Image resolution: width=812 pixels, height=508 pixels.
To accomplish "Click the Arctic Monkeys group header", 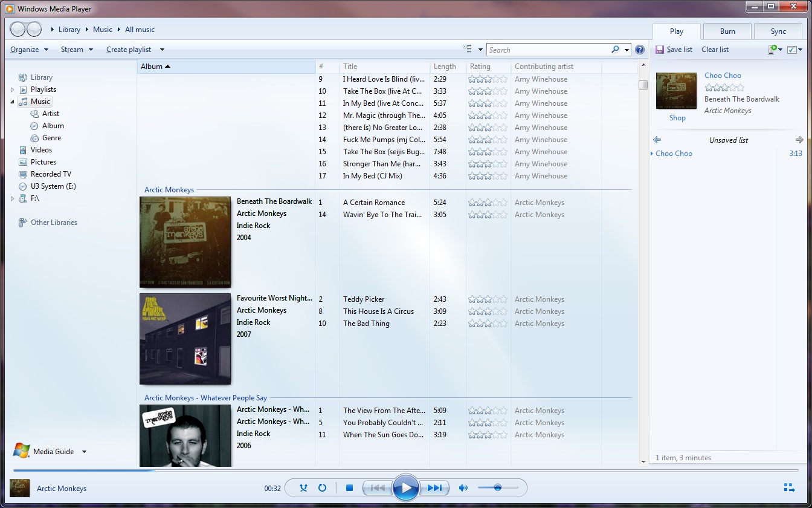I will pos(169,190).
